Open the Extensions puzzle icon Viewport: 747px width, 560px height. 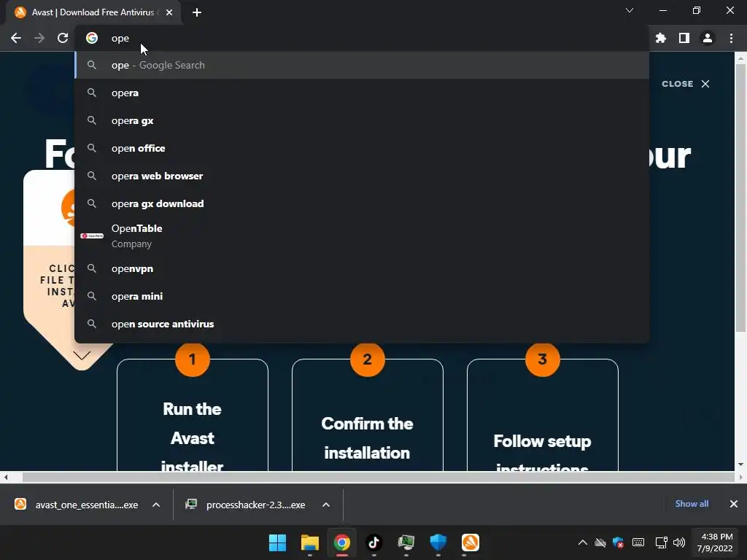pyautogui.click(x=661, y=38)
